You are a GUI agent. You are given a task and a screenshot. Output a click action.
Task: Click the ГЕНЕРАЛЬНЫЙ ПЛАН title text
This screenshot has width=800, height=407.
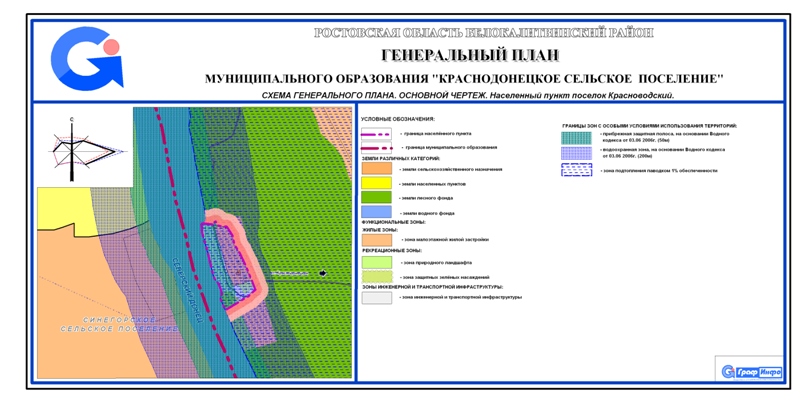point(470,55)
